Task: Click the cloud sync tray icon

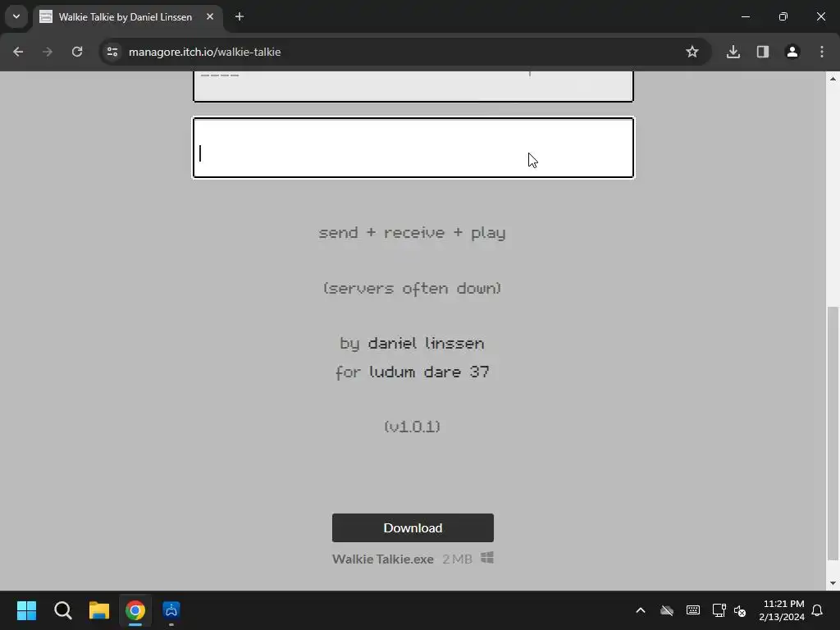Action: pos(666,610)
